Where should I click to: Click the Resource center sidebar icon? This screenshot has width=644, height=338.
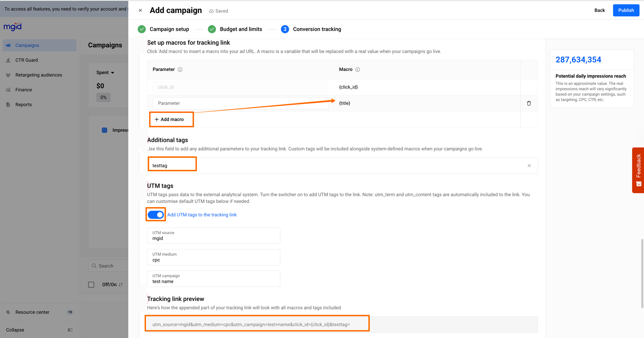click(x=8, y=312)
